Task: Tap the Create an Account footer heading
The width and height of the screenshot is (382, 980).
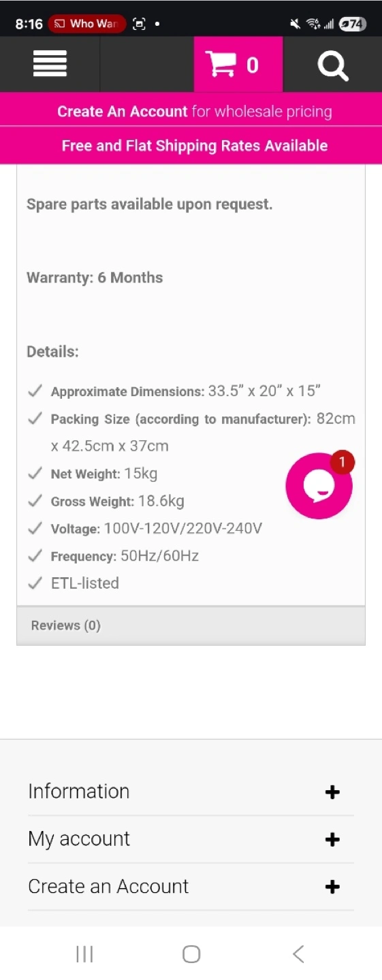Action: pos(108,886)
